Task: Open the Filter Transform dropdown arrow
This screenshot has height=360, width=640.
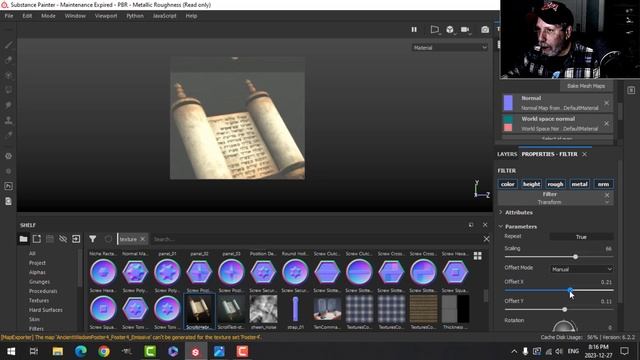Action: [607, 202]
